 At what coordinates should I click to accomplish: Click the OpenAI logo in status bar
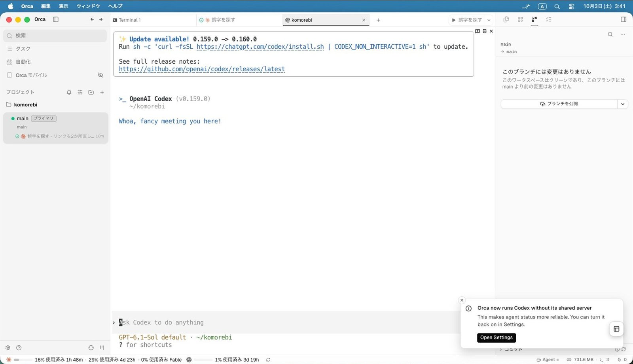[x=189, y=360]
